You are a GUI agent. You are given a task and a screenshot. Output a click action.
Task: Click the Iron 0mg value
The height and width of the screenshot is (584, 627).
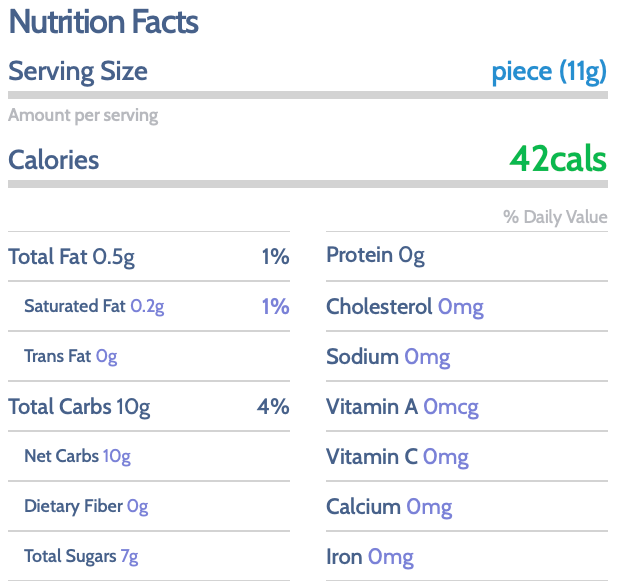pos(391,557)
